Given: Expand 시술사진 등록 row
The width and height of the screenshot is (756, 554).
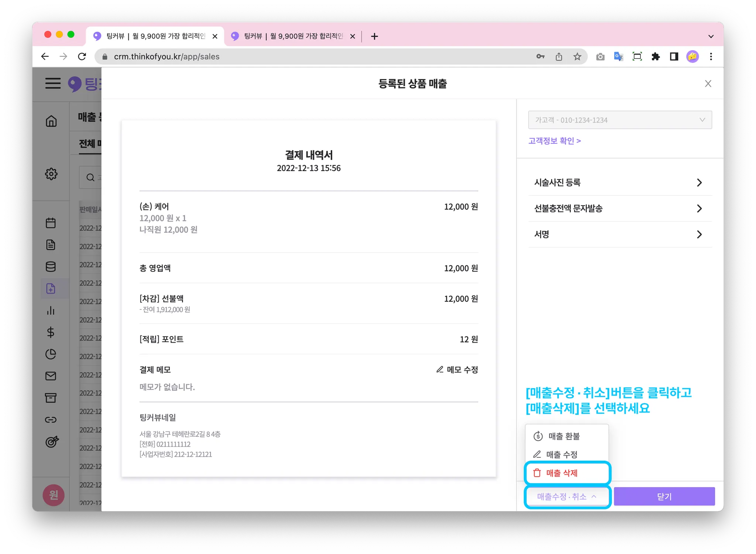Looking at the screenshot, I should tap(619, 183).
